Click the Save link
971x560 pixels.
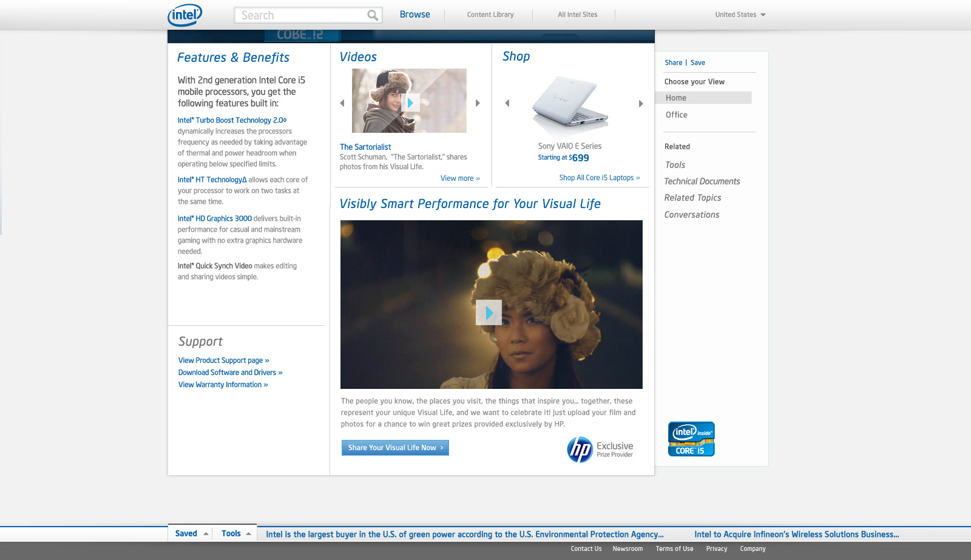click(698, 62)
